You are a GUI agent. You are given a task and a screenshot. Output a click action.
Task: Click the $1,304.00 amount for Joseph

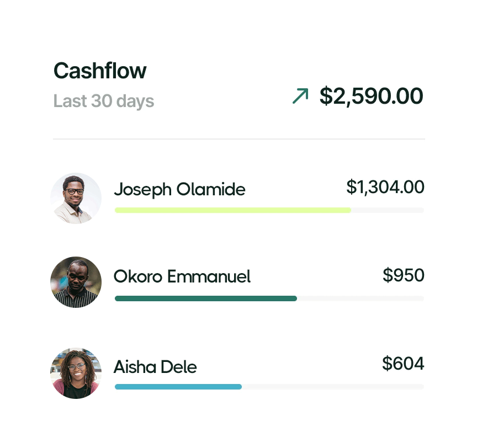click(385, 186)
